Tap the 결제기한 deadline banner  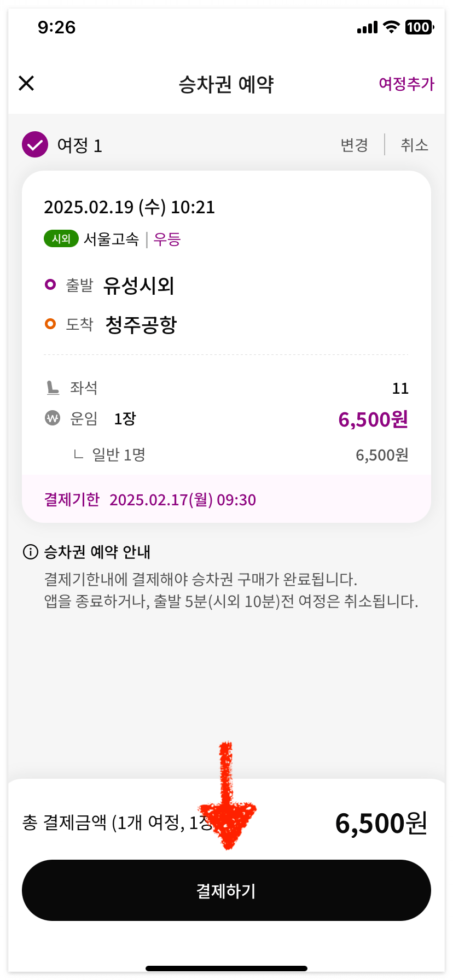[x=226, y=499]
